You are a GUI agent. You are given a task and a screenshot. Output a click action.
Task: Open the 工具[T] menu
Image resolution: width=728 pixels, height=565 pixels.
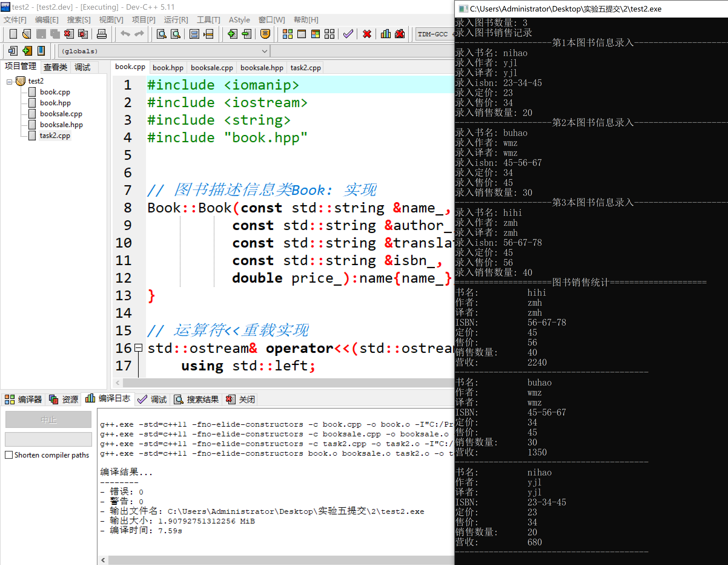[x=208, y=20]
